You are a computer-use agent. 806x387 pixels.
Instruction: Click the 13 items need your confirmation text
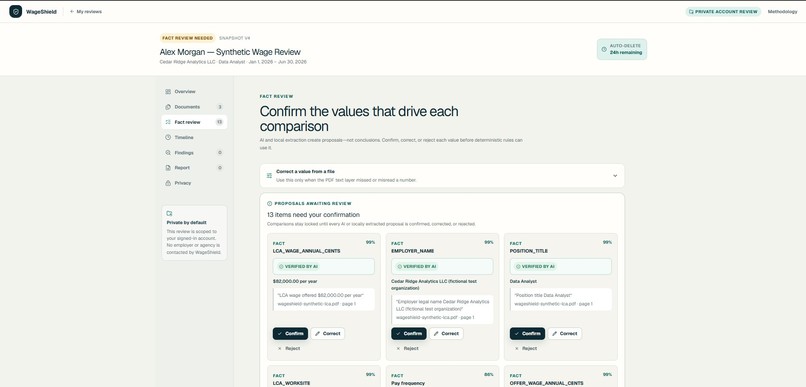(314, 215)
